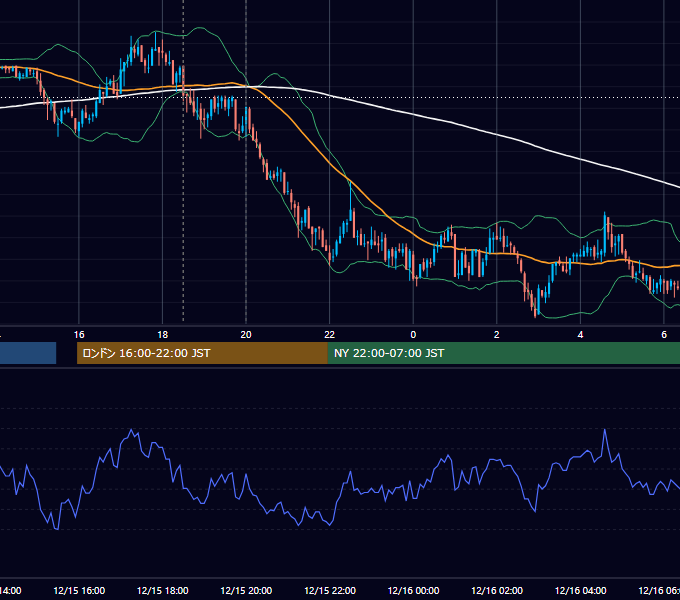
Task: Click the blue session band left of ロンドン
Action: click(28, 353)
